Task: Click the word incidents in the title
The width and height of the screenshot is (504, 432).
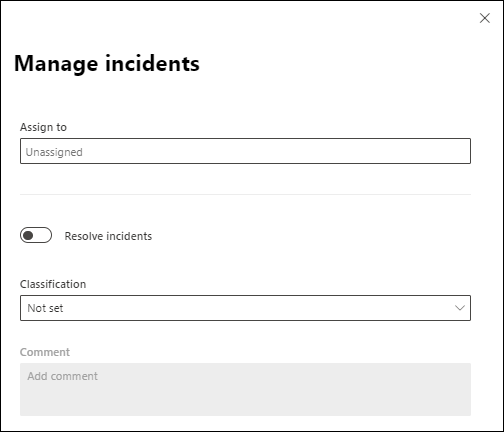Action: pyautogui.click(x=152, y=63)
